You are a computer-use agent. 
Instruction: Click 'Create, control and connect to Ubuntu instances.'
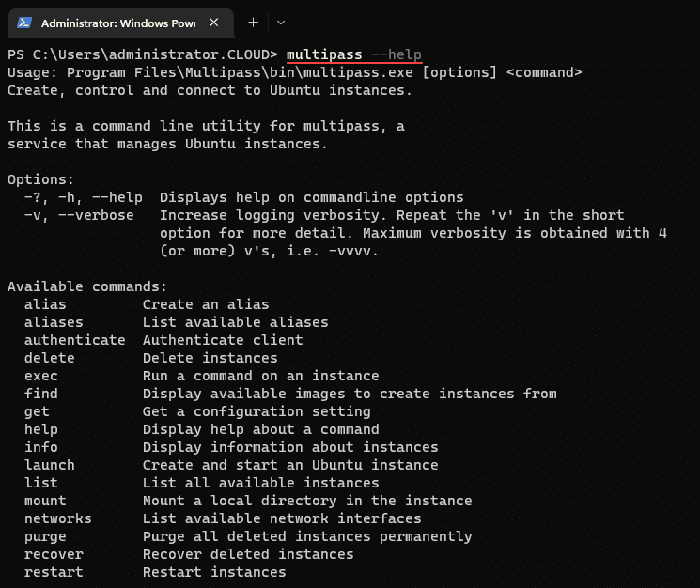[x=210, y=90]
